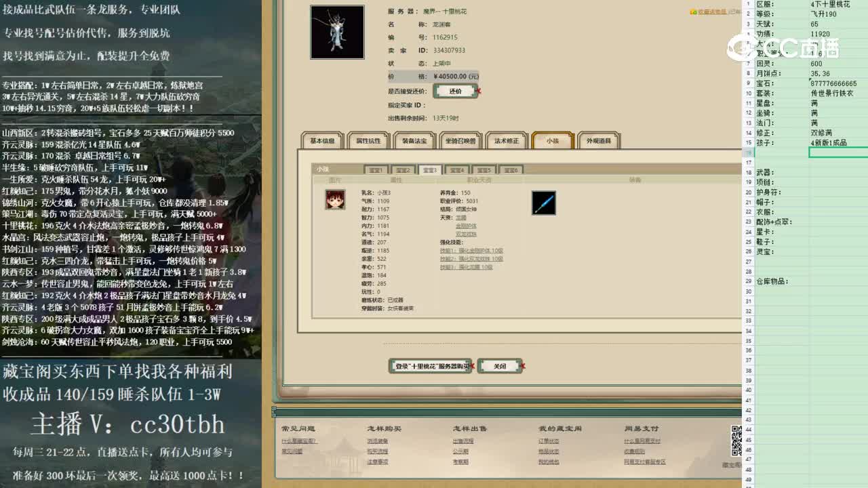Viewport: 868px width, 488px height.
Task: Open the 装备法宝 tab
Action: 415,140
